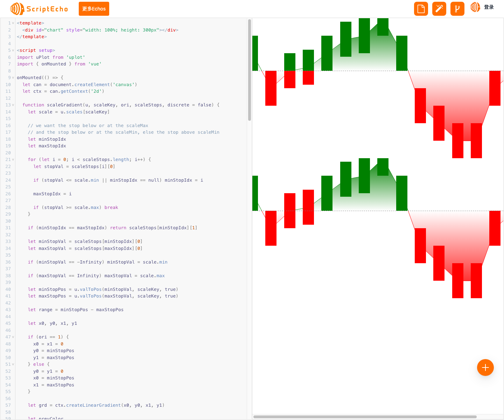Screen dimensions: 504x420
Task: Click 'uplot' import string on line 6
Action: pyautogui.click(x=76, y=57)
